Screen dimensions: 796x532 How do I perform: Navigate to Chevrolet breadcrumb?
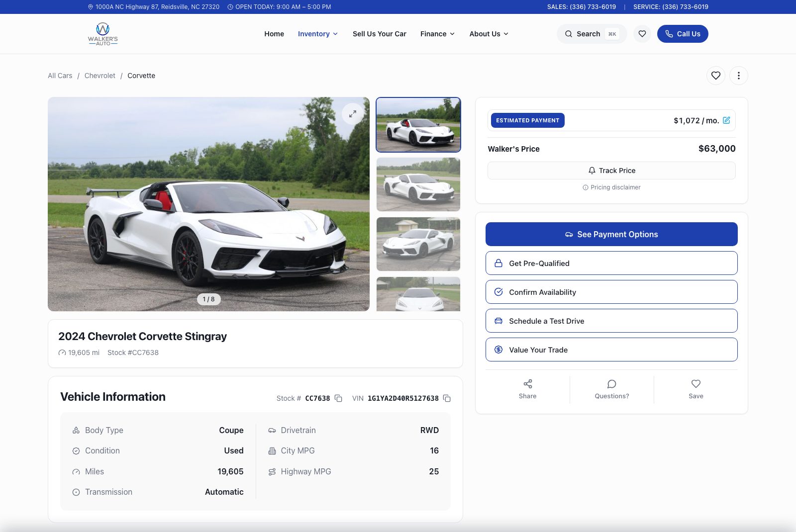point(100,76)
